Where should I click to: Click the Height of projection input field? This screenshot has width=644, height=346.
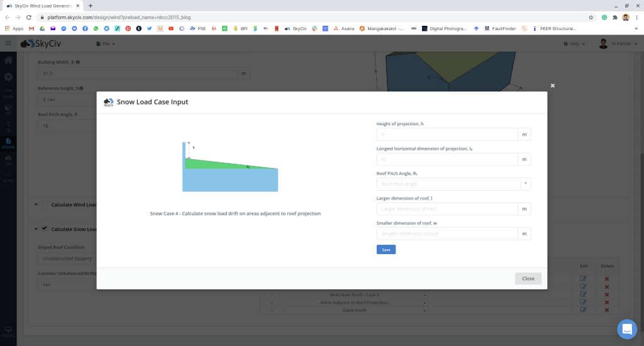[x=447, y=135]
